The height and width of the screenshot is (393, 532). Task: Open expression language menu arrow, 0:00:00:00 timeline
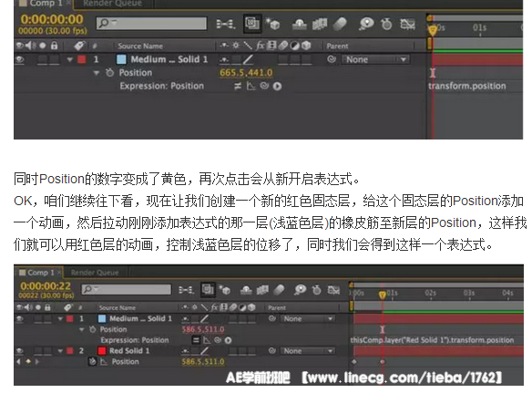pyautogui.click(x=277, y=87)
